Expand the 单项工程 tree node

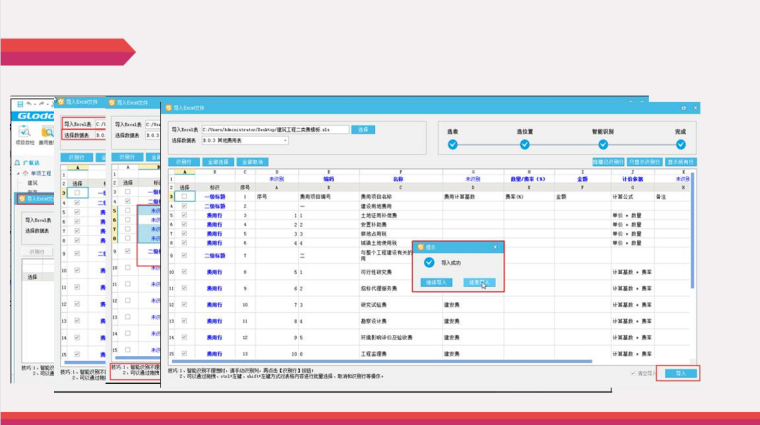pos(17,173)
